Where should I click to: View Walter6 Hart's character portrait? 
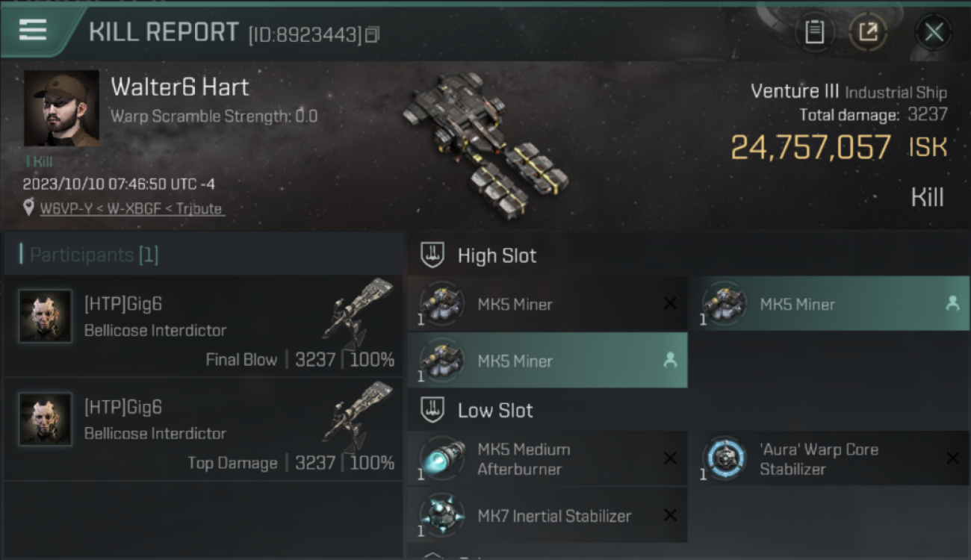[x=61, y=108]
